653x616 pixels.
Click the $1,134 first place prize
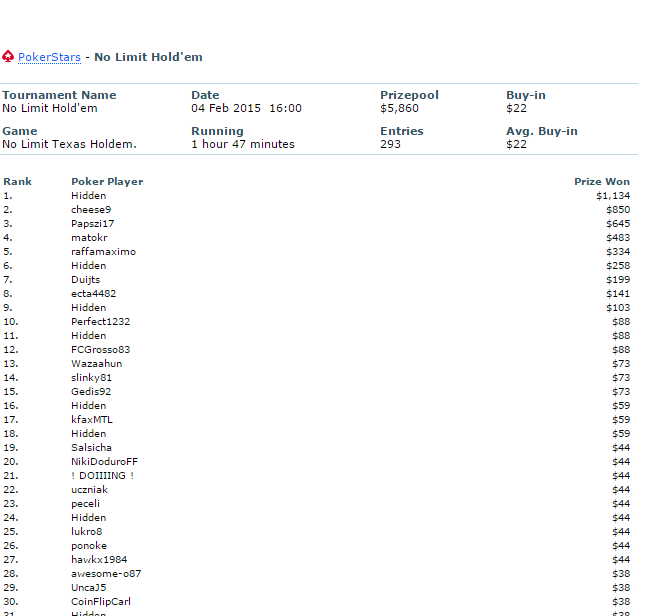613,196
